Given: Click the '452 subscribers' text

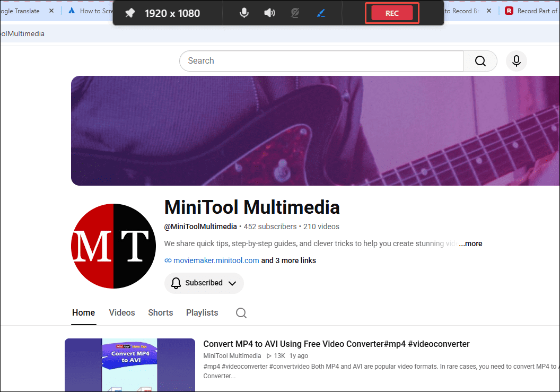Looking at the screenshot, I should [x=270, y=227].
